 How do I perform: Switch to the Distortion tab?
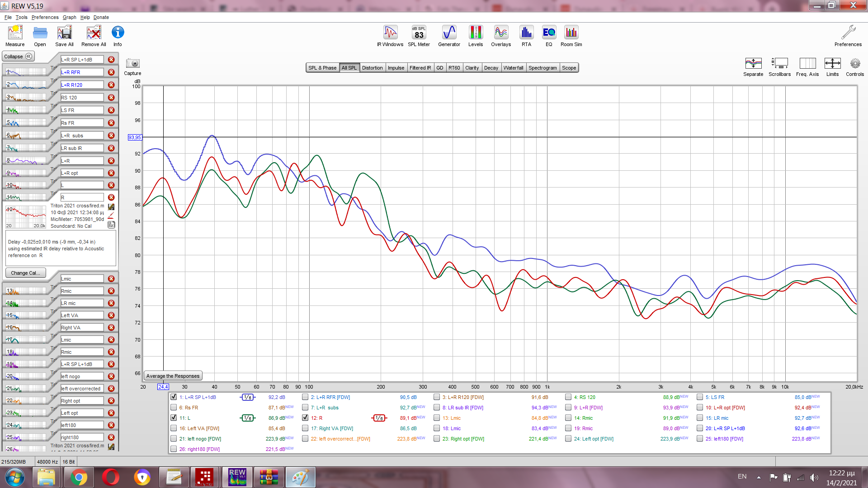tap(372, 68)
